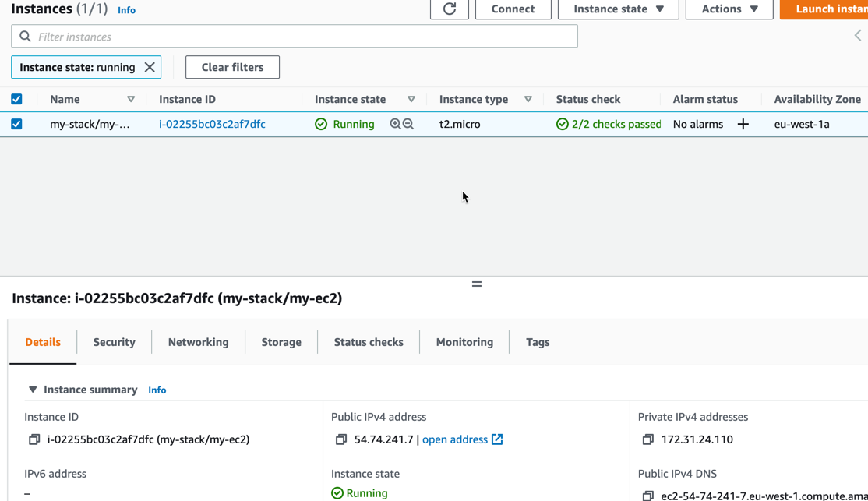The width and height of the screenshot is (868, 501).
Task: Collapse the Instance summary section
Action: (x=33, y=390)
